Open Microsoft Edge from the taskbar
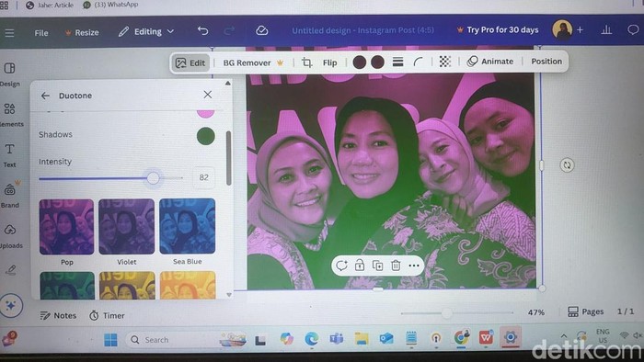 [311, 339]
